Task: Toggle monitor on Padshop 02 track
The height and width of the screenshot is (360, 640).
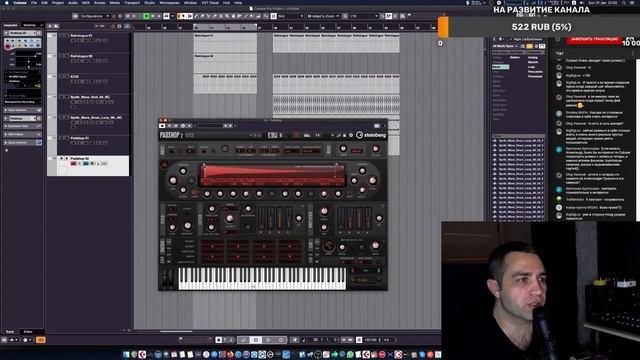Action: [80, 163]
